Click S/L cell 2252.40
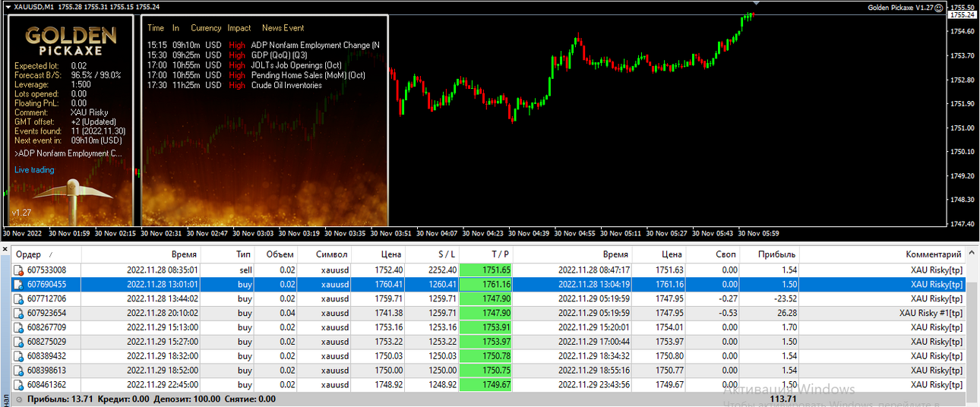The height and width of the screenshot is (407, 980). pos(442,270)
